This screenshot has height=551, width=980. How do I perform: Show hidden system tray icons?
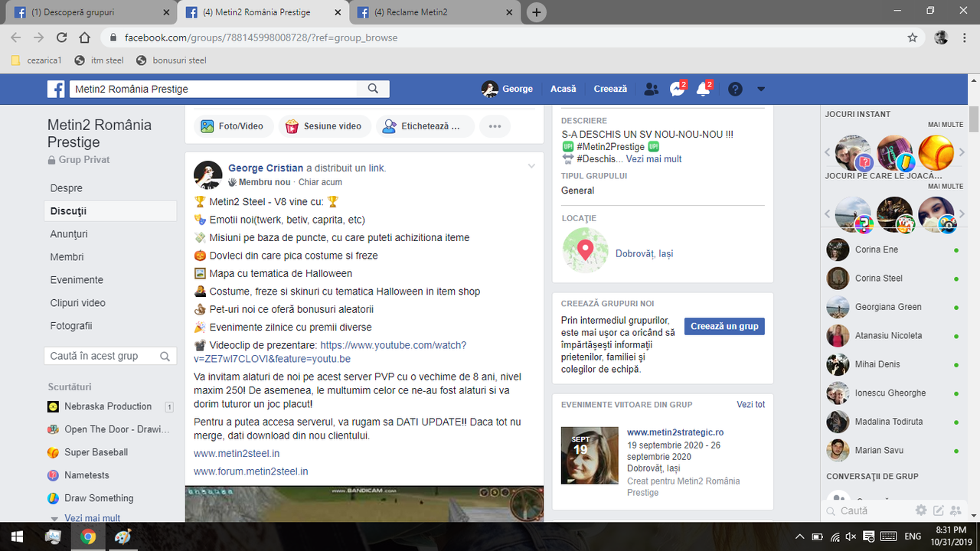[799, 536]
